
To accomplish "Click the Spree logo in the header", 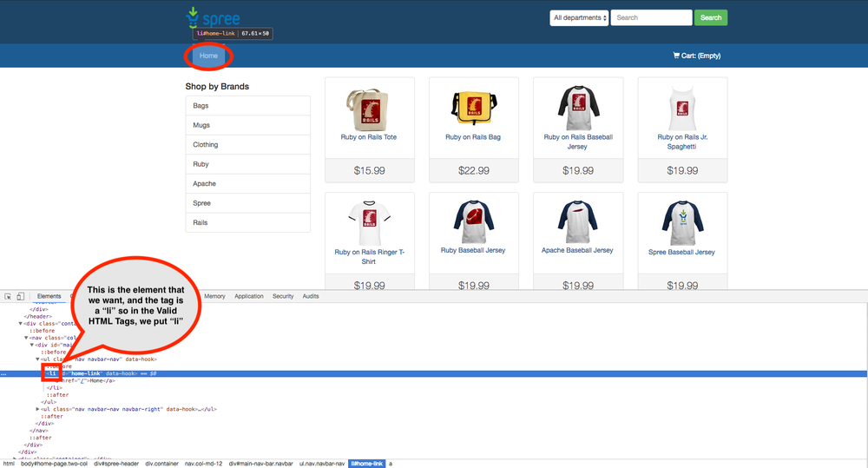I will (214, 17).
